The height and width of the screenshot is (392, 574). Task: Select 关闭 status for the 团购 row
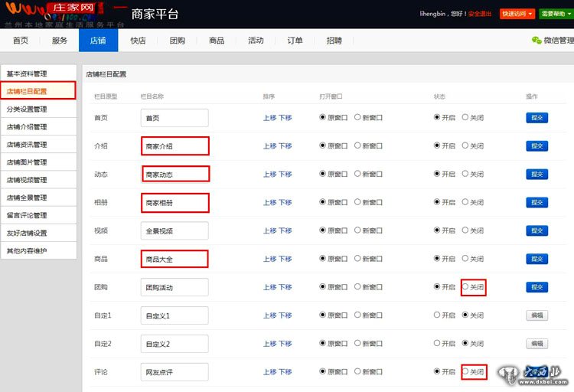[x=465, y=287]
